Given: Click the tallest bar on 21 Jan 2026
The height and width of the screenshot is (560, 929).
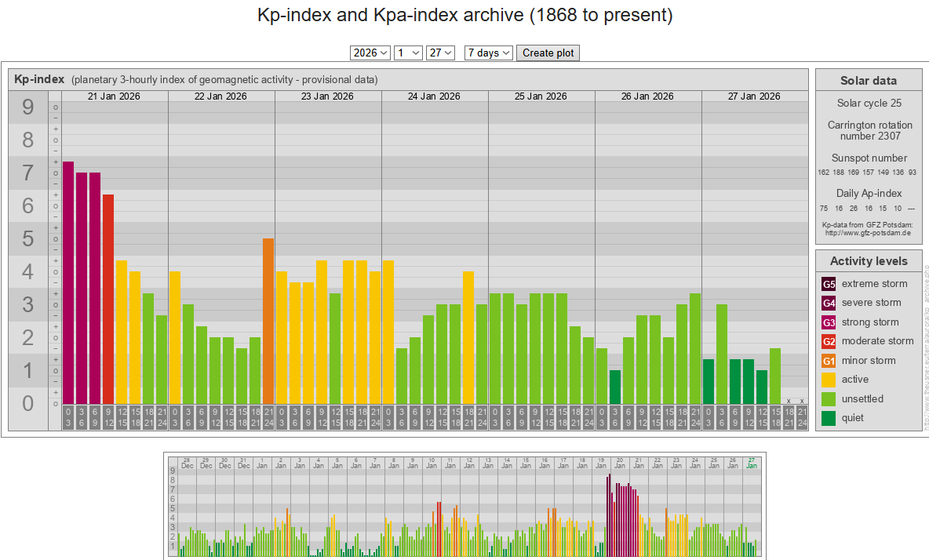Looking at the screenshot, I should (x=68, y=282).
